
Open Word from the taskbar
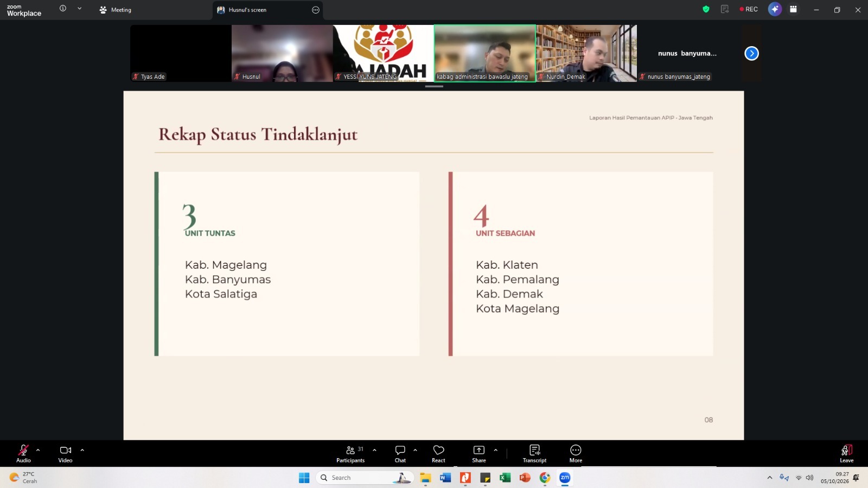(x=445, y=478)
